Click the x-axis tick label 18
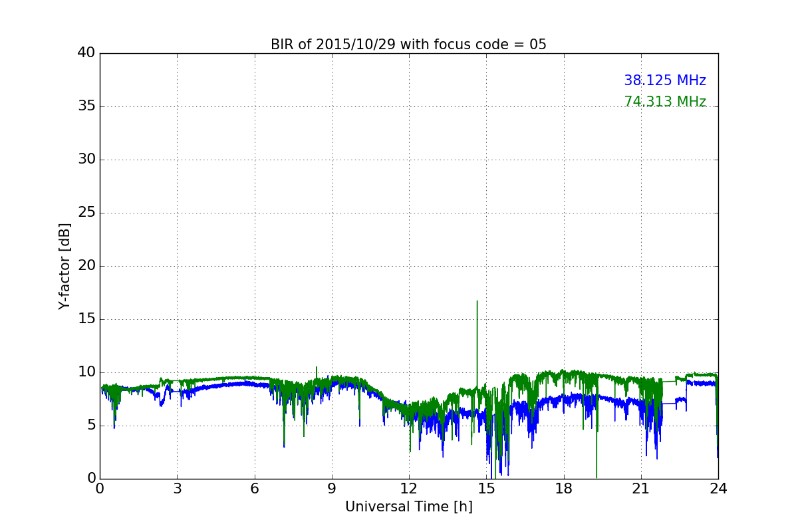This screenshot has height=532, width=798. coord(564,489)
